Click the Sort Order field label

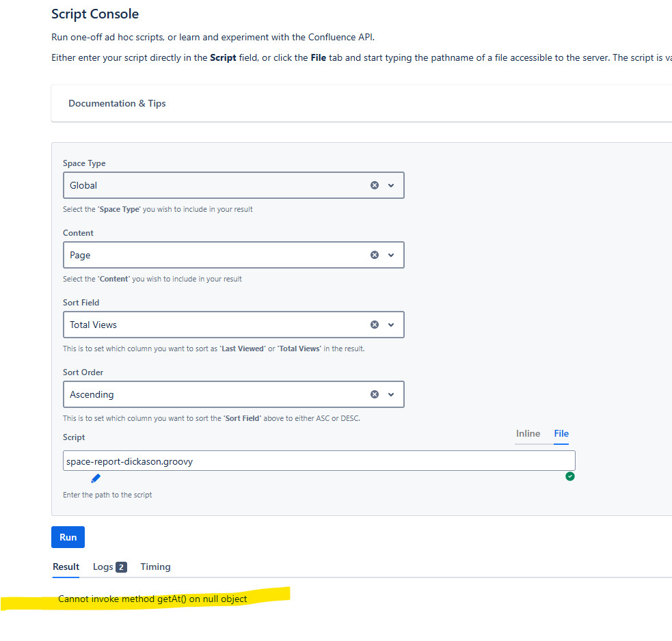[83, 372]
